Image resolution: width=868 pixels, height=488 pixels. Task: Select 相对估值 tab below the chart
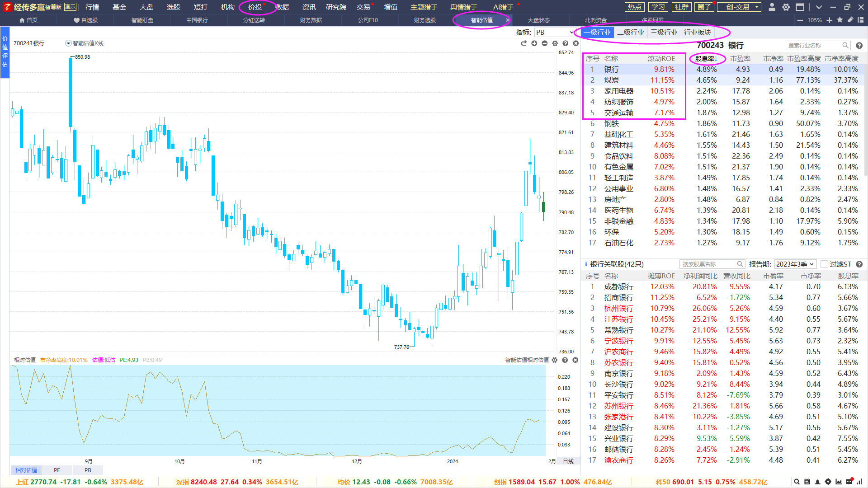(26, 470)
